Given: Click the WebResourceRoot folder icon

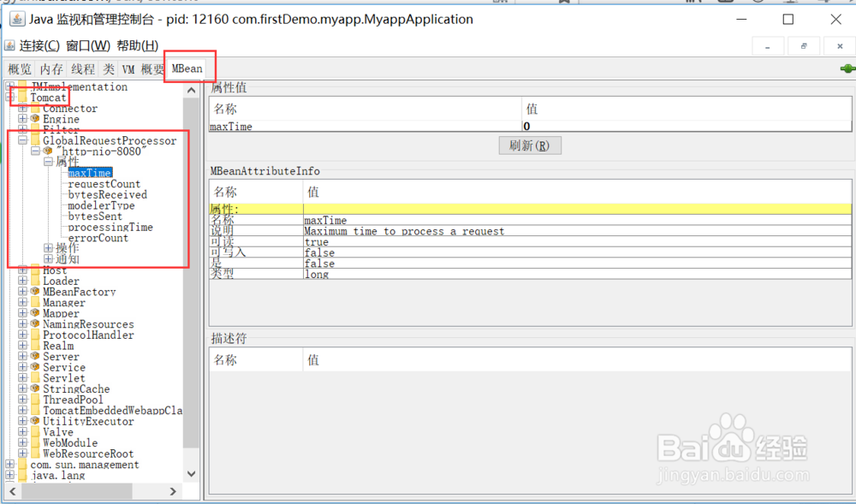Looking at the screenshot, I should 35,454.
